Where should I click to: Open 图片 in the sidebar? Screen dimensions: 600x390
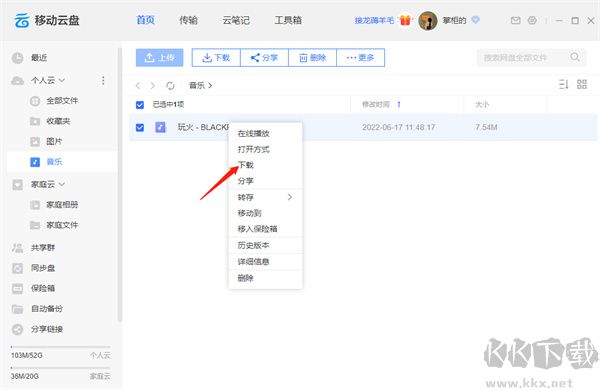(x=54, y=141)
